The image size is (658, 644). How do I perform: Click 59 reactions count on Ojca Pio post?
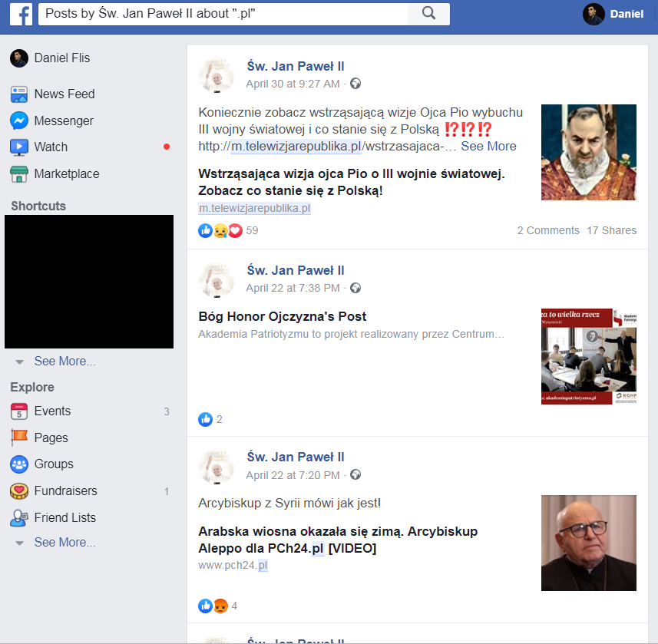pos(252,230)
